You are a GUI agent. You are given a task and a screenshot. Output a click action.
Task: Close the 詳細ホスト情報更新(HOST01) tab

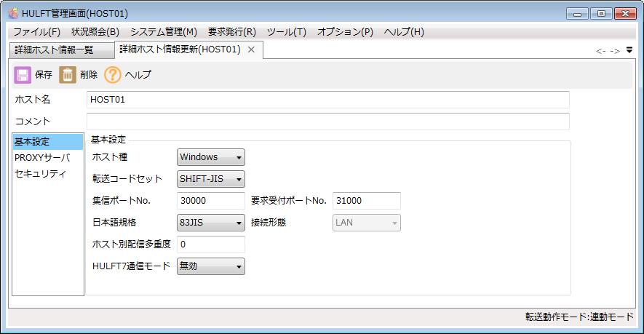[x=251, y=49]
